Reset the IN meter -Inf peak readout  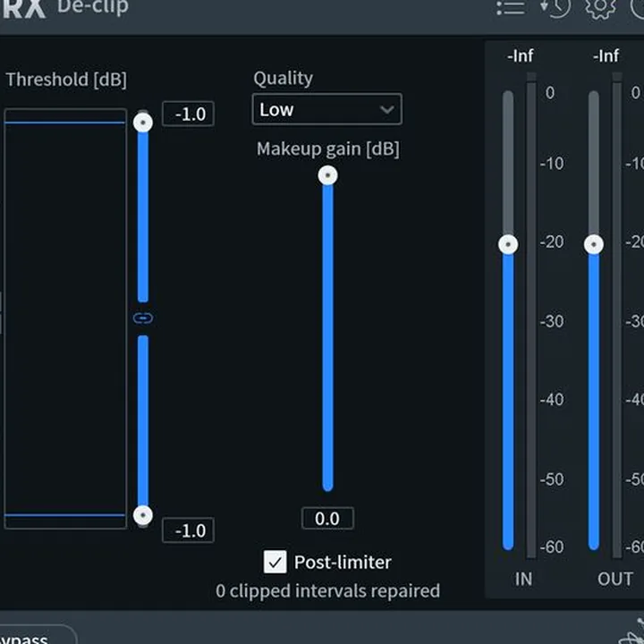pyautogui.click(x=520, y=55)
